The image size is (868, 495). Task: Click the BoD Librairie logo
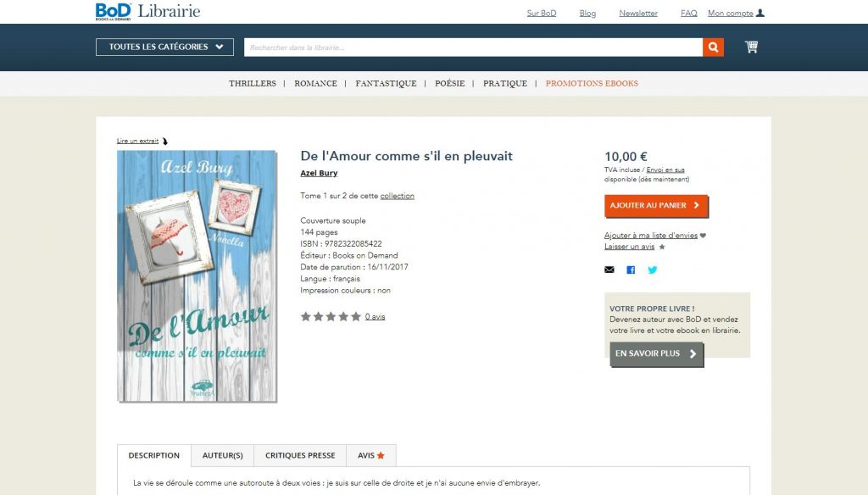pyautogui.click(x=147, y=11)
